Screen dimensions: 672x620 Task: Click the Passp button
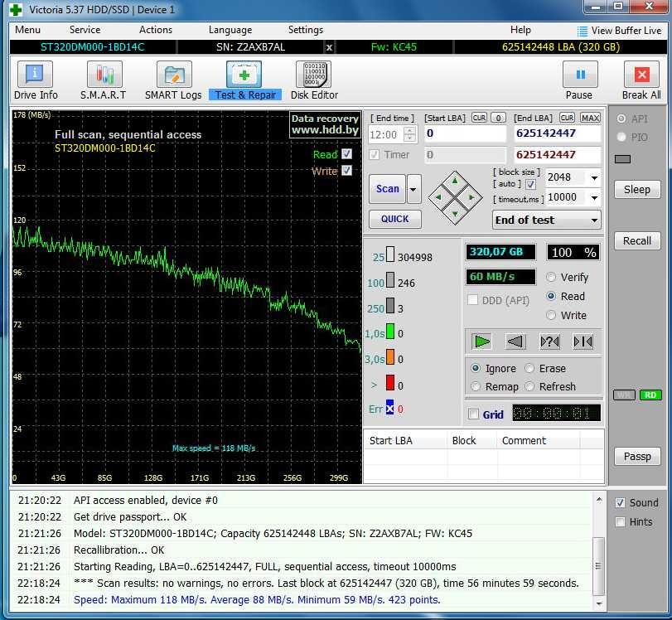(x=637, y=456)
